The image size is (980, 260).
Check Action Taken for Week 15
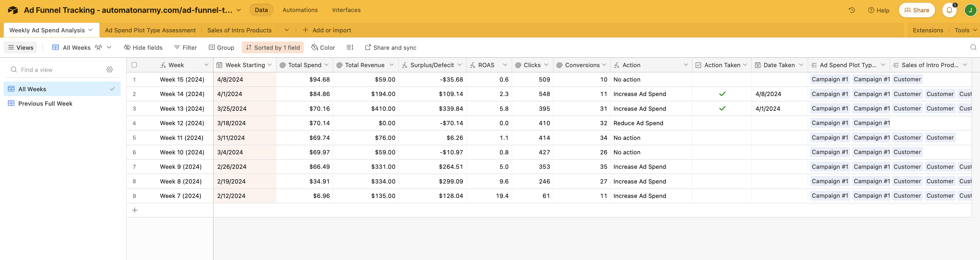tap(722, 79)
